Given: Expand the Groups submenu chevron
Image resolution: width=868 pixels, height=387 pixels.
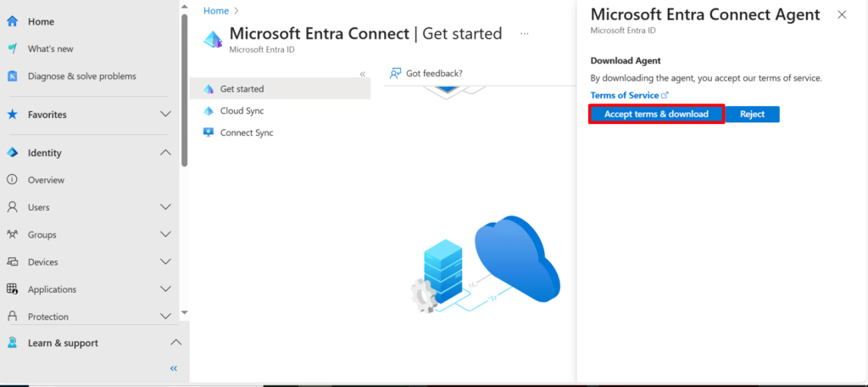Looking at the screenshot, I should [x=165, y=234].
